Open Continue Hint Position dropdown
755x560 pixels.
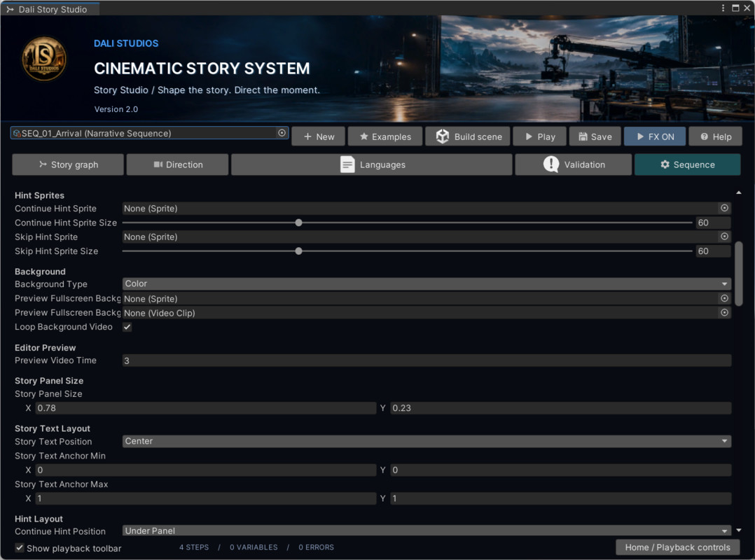427,531
